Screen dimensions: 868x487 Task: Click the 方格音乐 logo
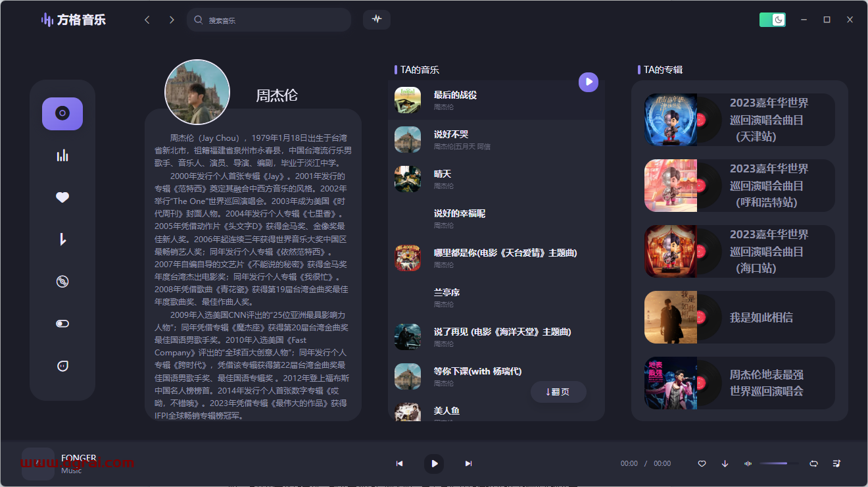click(73, 20)
